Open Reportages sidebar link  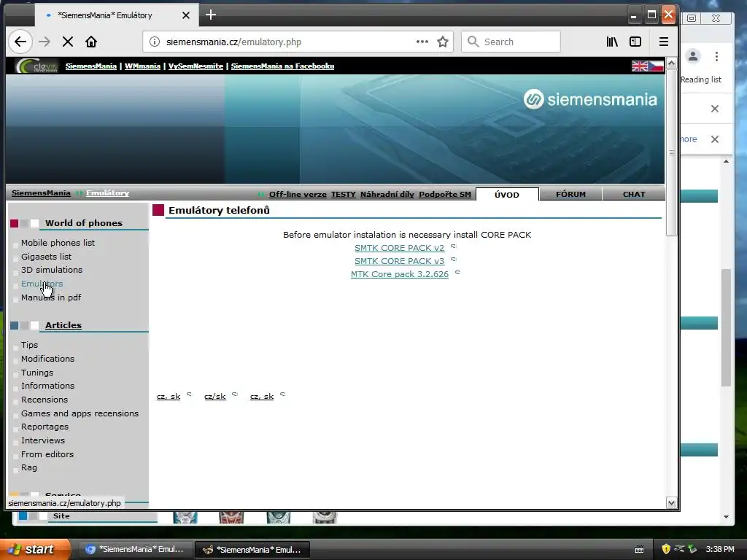(x=44, y=427)
